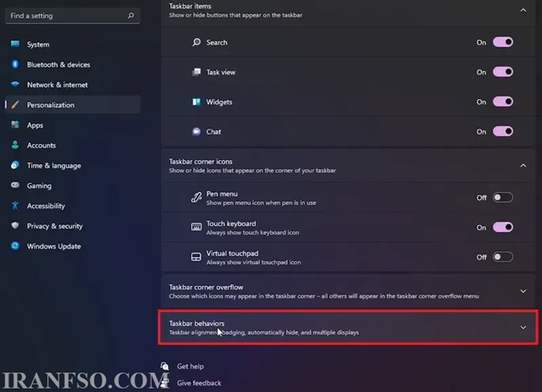Open the System settings category
The image size is (542, 392).
click(73, 44)
